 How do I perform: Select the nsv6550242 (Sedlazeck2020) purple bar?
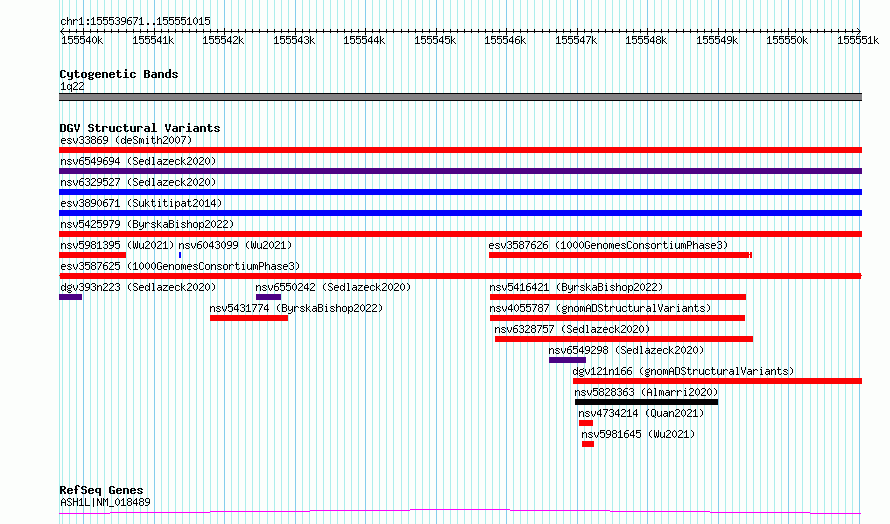(268, 297)
